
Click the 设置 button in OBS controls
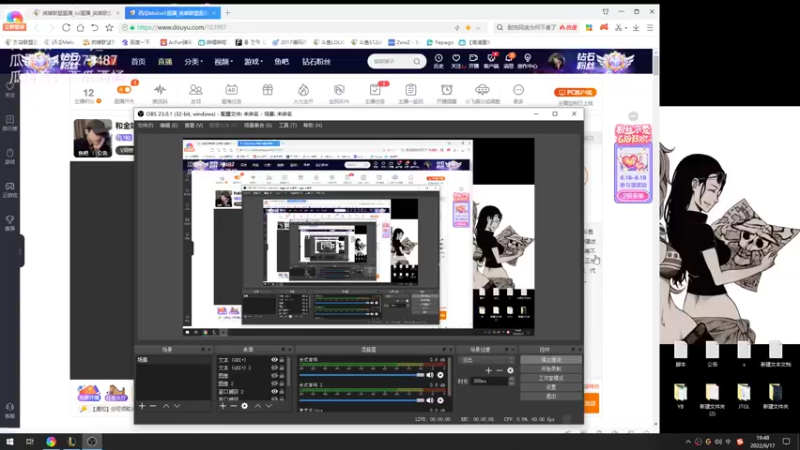point(551,387)
